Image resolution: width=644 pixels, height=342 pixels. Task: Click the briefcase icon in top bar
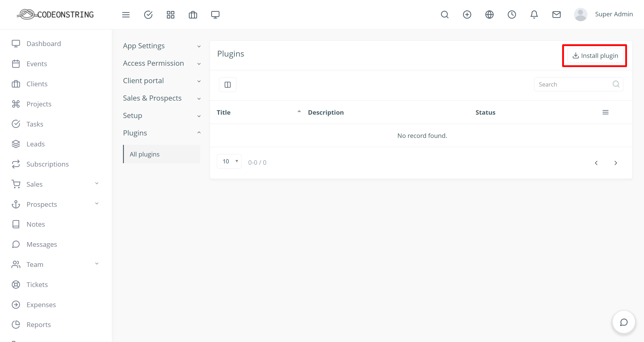[x=193, y=15]
